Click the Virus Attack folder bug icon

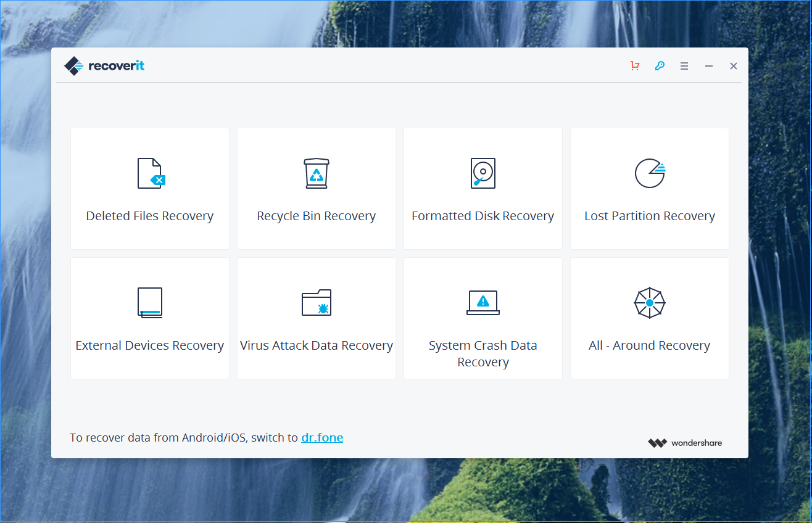click(317, 303)
